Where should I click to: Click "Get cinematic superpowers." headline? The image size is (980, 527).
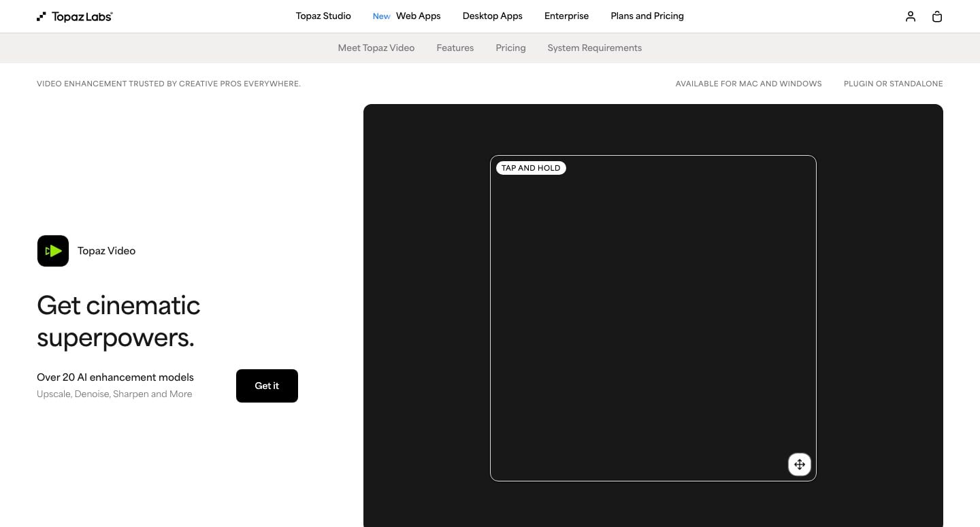coord(118,321)
